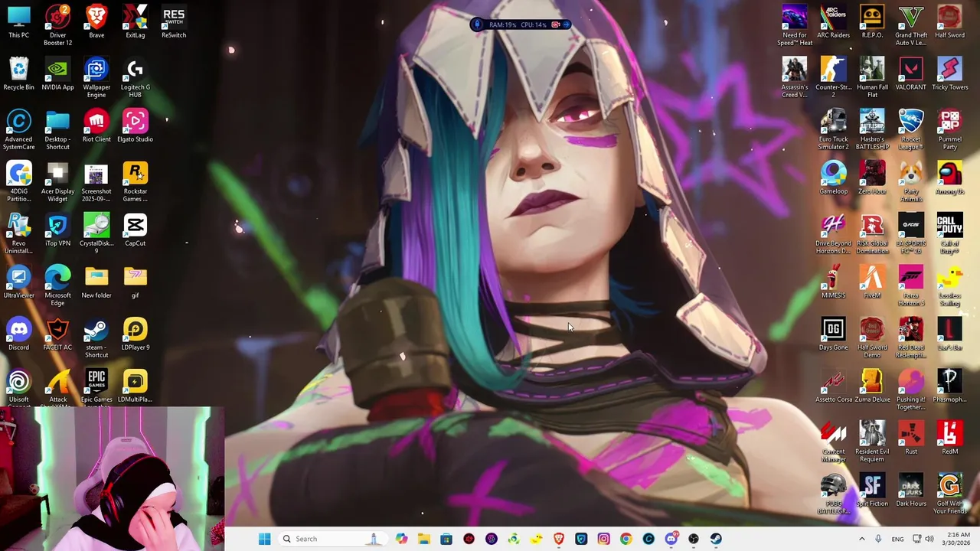Open the Call of Duty desktop shortcut
The image size is (980, 551).
click(950, 233)
